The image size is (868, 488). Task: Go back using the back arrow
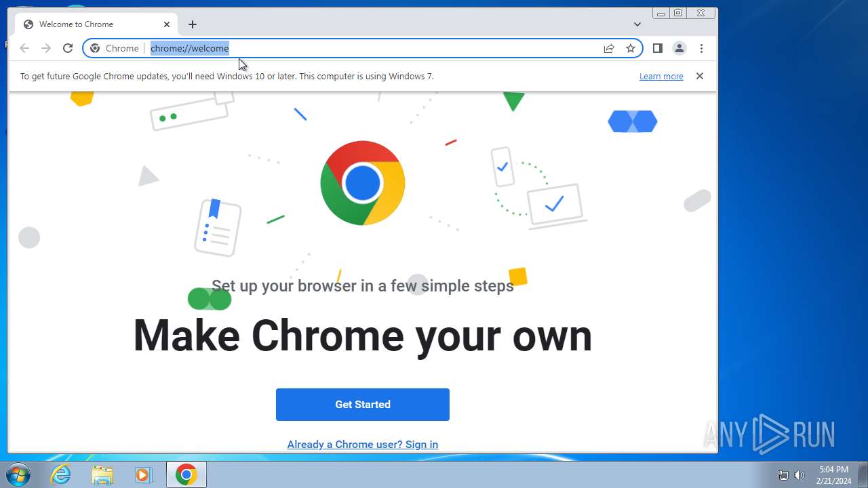click(x=24, y=48)
